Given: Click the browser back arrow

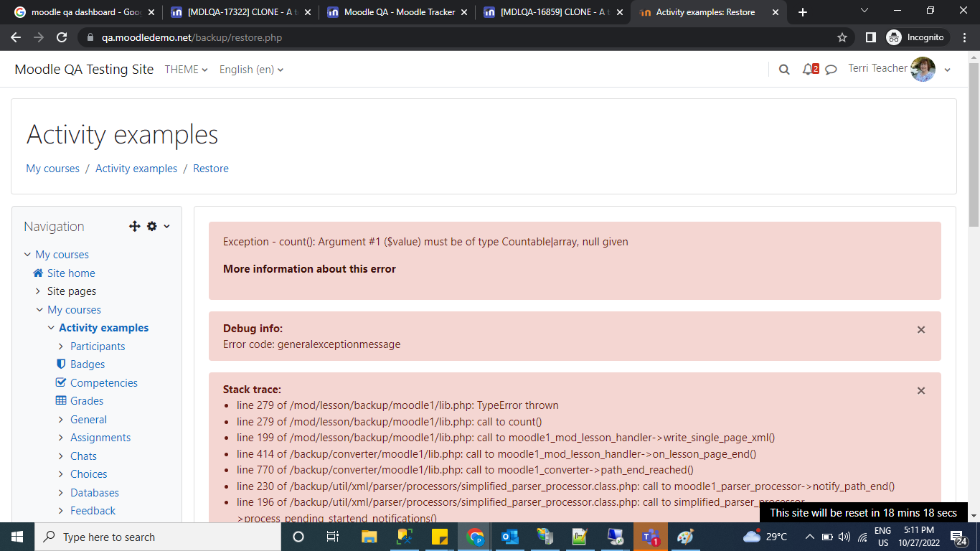Looking at the screenshot, I should pos(16,37).
